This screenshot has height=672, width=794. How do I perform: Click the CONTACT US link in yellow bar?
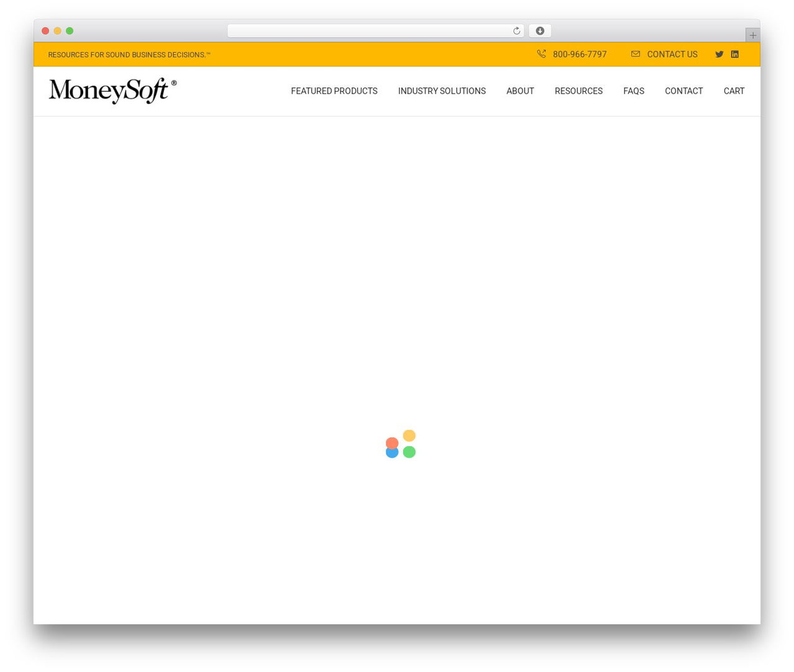[x=672, y=55]
